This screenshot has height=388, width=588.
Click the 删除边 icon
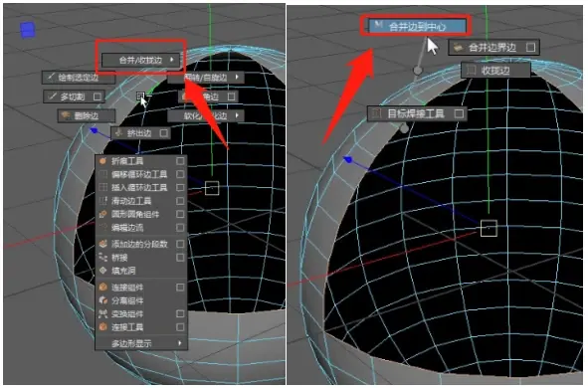66,115
